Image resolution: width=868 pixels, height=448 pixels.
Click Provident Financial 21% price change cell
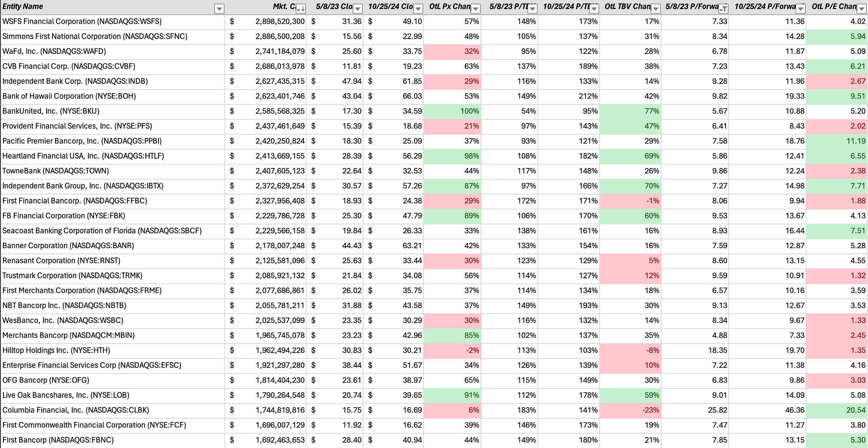point(452,126)
